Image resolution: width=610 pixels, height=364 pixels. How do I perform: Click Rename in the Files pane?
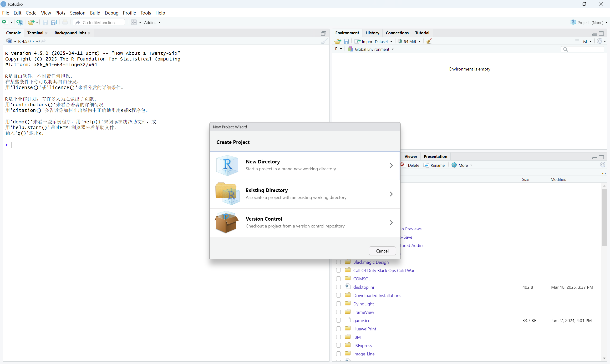[x=434, y=165]
